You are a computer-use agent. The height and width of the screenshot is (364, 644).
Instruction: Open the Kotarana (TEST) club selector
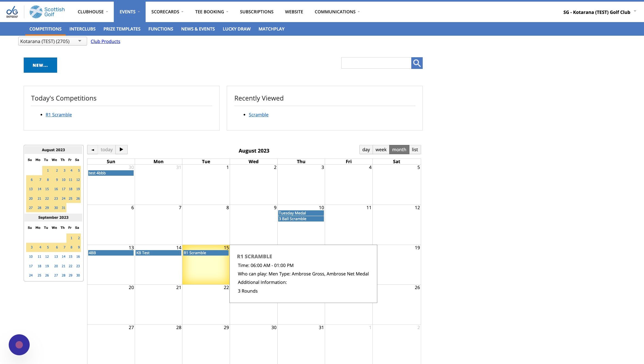point(52,41)
